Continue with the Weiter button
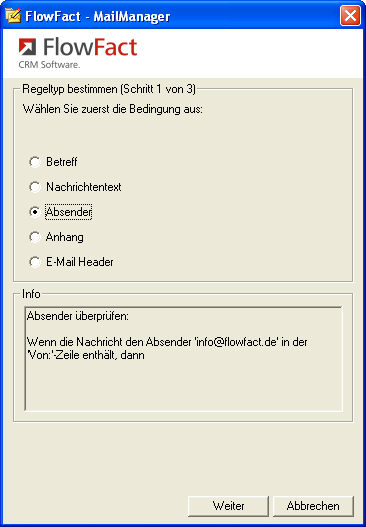 click(x=229, y=506)
